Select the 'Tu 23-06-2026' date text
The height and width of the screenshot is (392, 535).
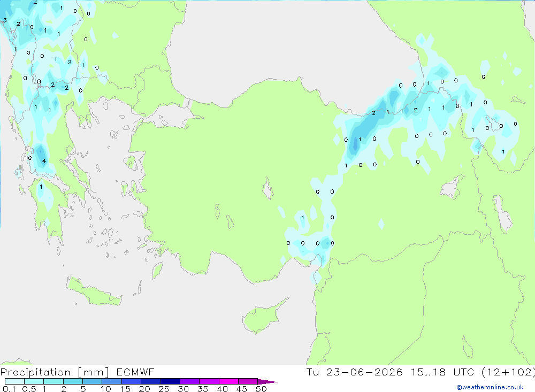click(x=355, y=372)
